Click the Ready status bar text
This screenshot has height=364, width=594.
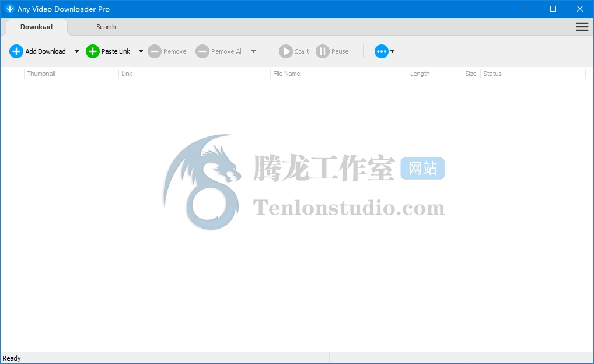coord(12,358)
